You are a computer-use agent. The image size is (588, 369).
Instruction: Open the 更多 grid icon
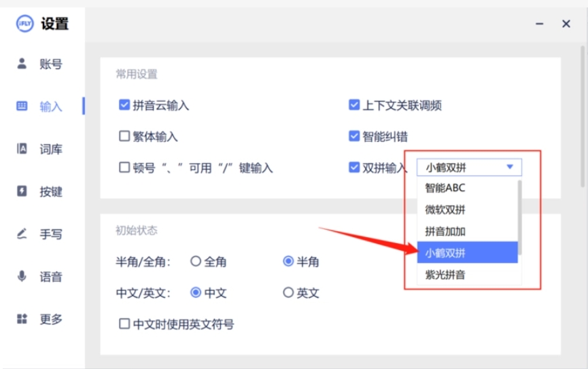point(22,319)
